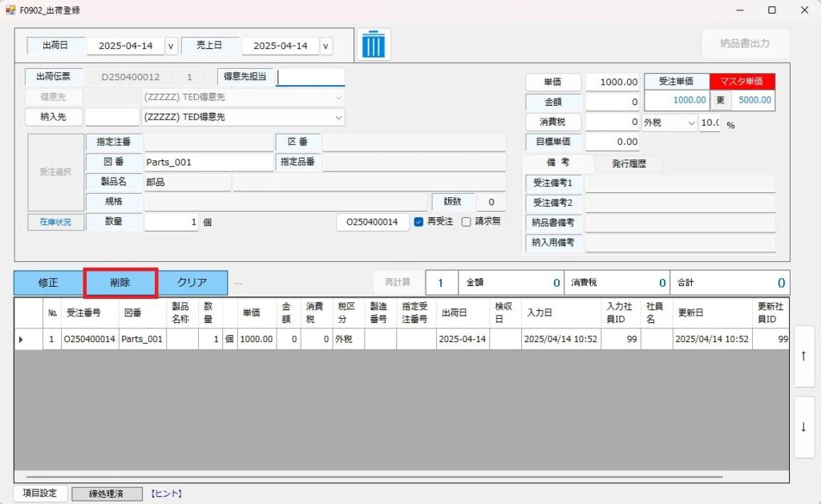
Task: Click the 入力日 column header
Action: (561, 313)
